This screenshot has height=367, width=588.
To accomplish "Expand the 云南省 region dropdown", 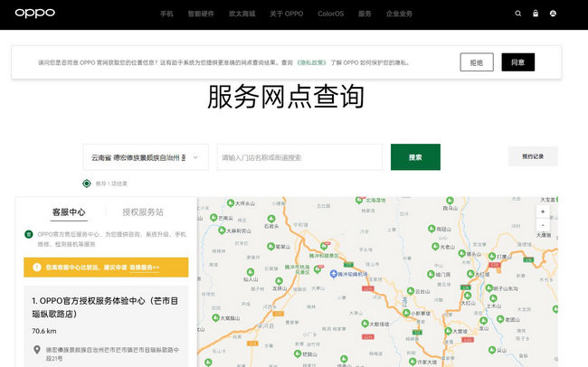I will coord(146,157).
